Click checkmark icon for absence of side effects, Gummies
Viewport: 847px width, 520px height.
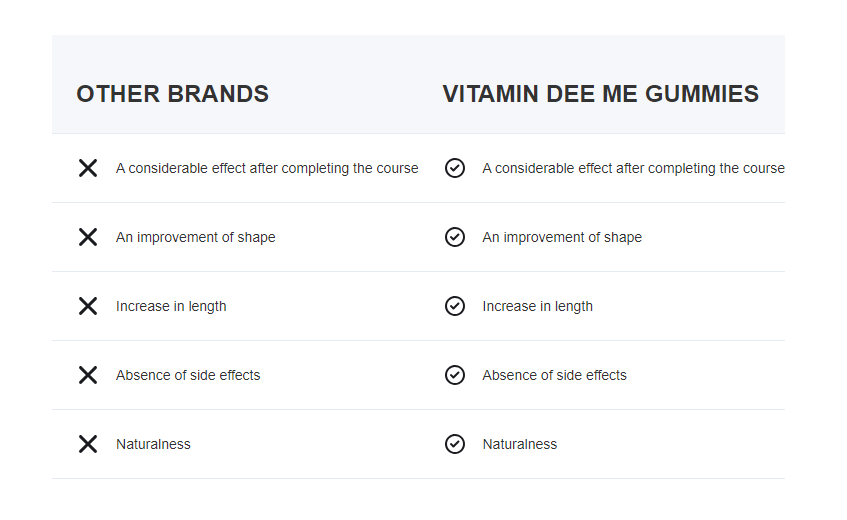(455, 375)
